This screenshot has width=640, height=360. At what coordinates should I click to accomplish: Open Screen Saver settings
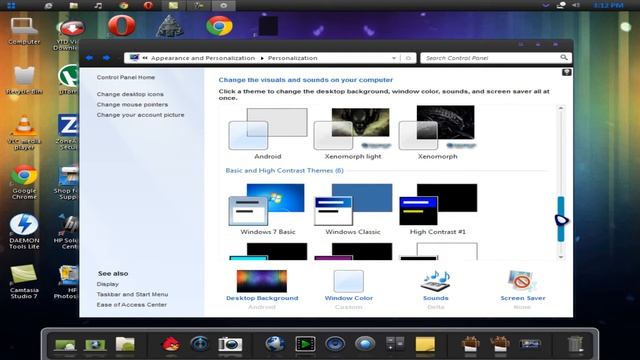pos(523,286)
